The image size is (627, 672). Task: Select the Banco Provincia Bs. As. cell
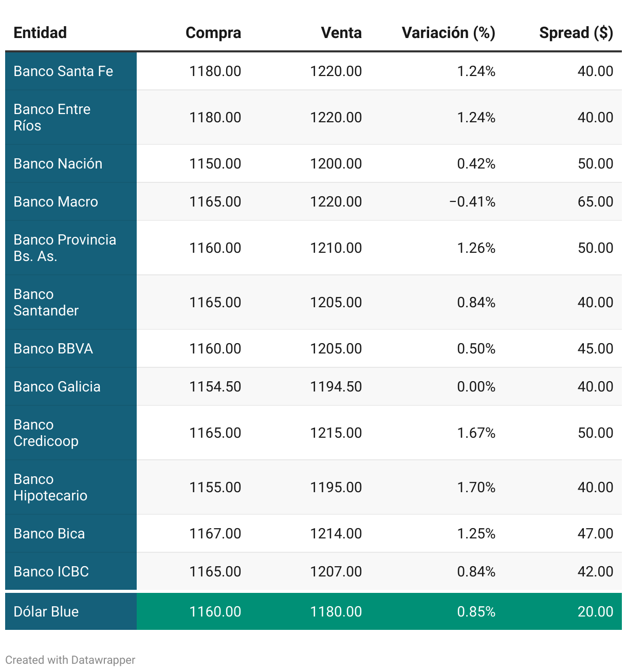[x=65, y=248]
